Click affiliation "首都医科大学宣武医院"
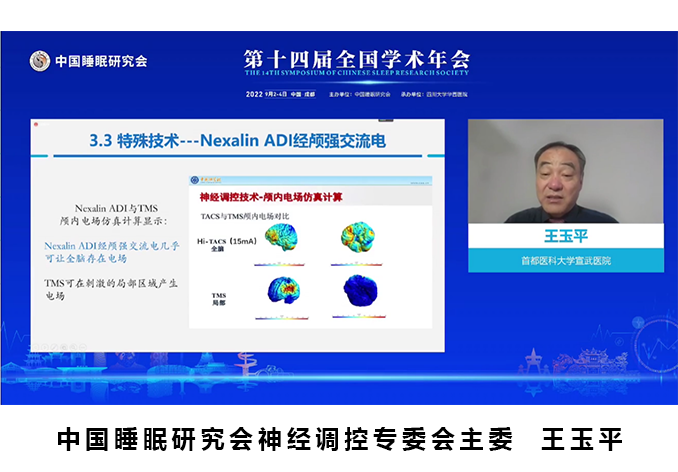This screenshot has height=472, width=678. pyautogui.click(x=566, y=261)
